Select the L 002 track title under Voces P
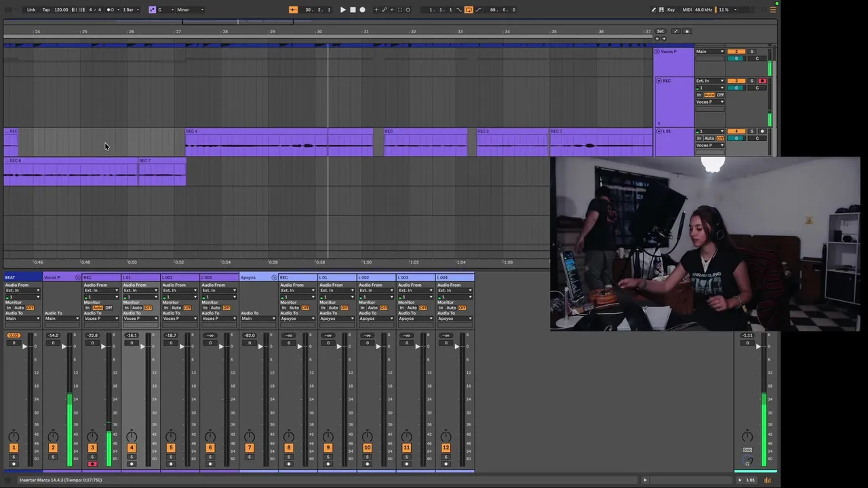Screen dimensions: 868x488 180,277
